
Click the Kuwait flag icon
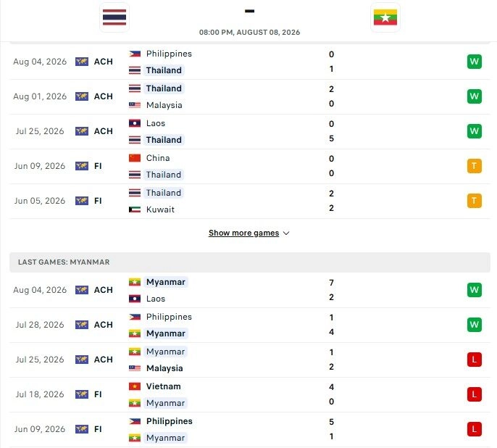click(x=135, y=210)
